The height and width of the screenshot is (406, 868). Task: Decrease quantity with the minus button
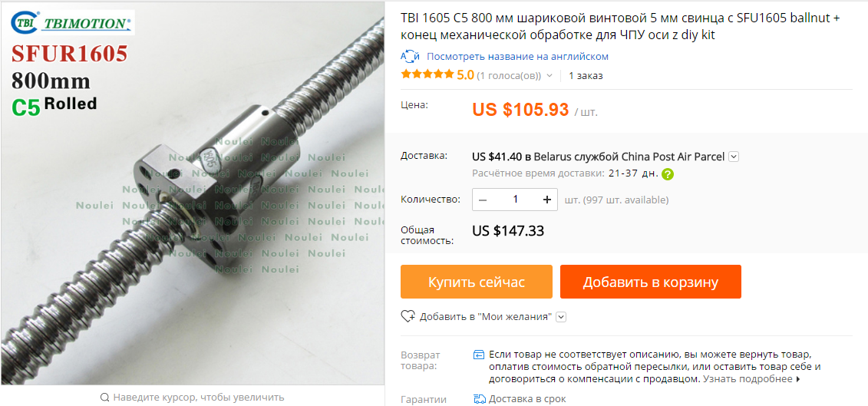click(482, 200)
